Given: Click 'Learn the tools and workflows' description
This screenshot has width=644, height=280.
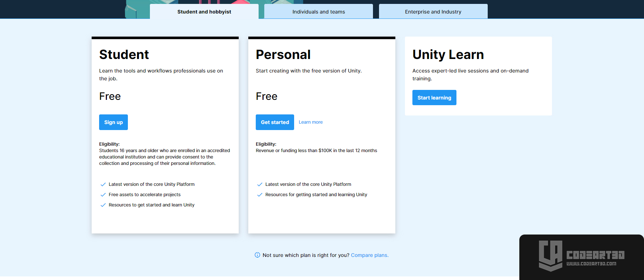Looking at the screenshot, I should tap(161, 75).
